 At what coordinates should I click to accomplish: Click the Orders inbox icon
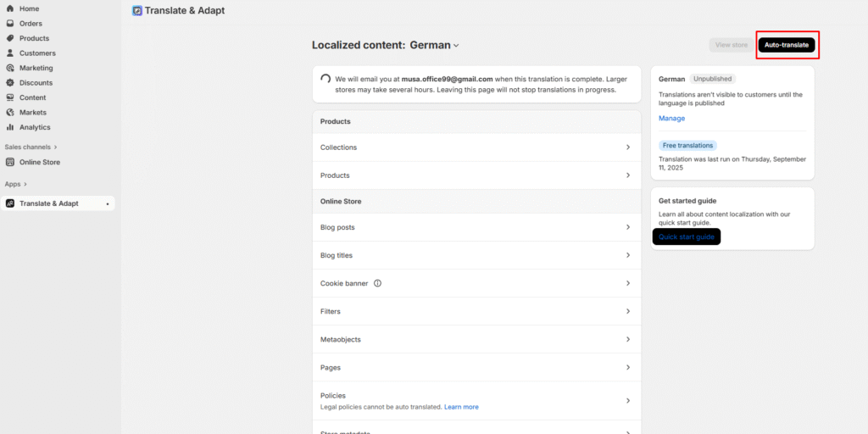(10, 24)
